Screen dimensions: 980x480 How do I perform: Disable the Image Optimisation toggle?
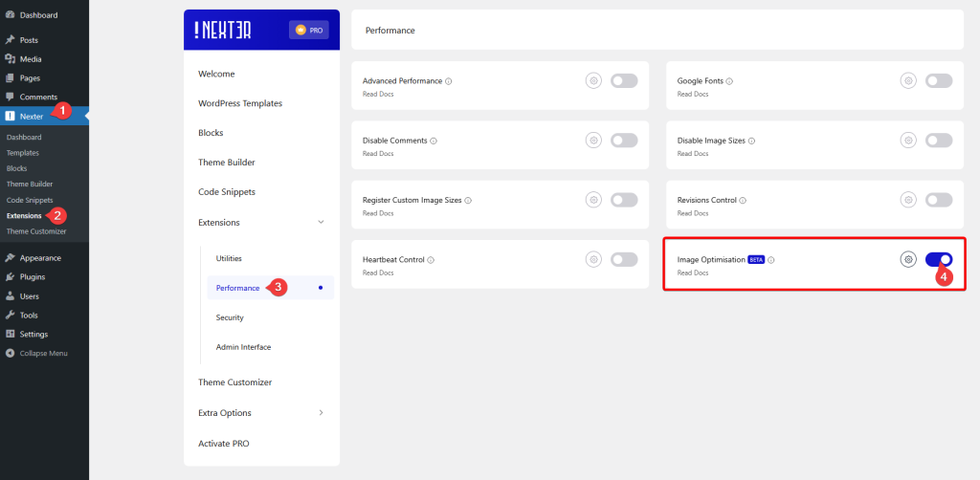pyautogui.click(x=939, y=259)
